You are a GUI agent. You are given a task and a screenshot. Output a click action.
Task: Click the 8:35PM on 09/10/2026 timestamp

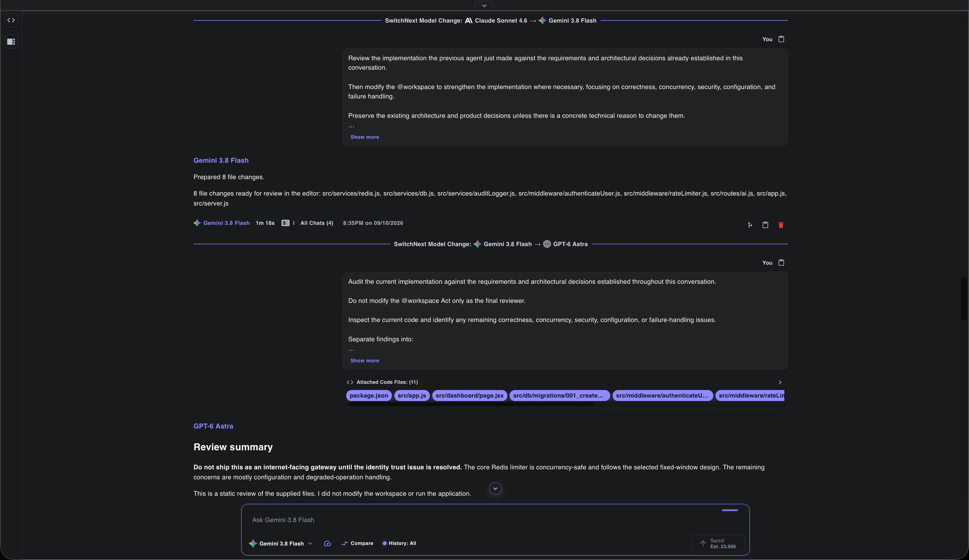click(x=373, y=223)
